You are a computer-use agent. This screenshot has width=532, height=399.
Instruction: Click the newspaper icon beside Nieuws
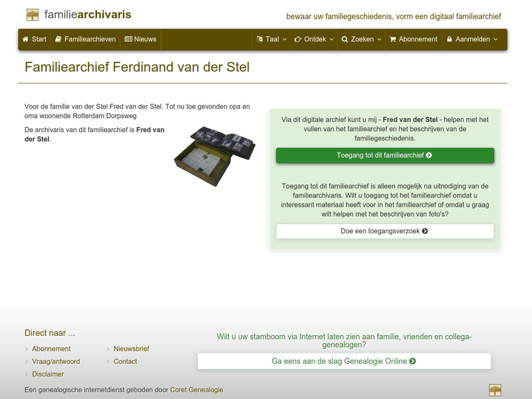pos(128,39)
